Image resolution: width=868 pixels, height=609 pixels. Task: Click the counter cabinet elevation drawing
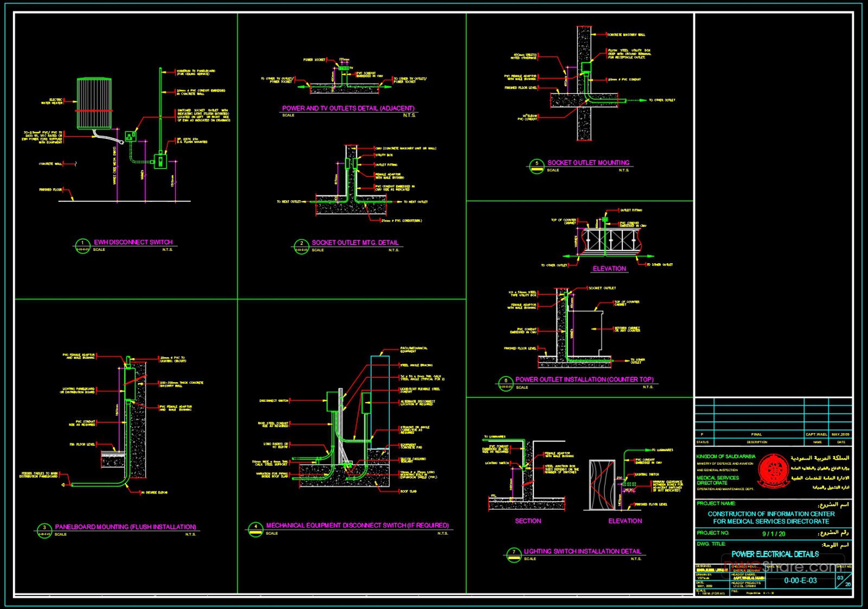(x=611, y=242)
